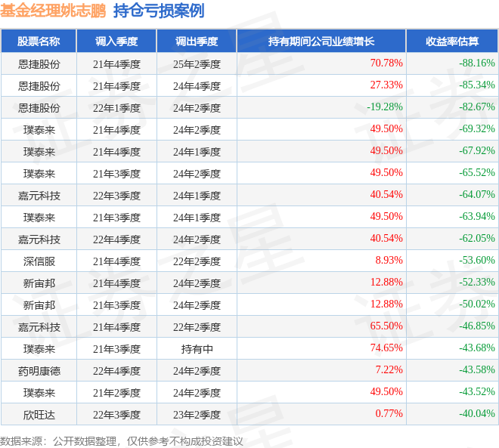The image size is (499, 448).
Task: Click the 23年2季度 exit quarter cell
Action: [x=197, y=415]
